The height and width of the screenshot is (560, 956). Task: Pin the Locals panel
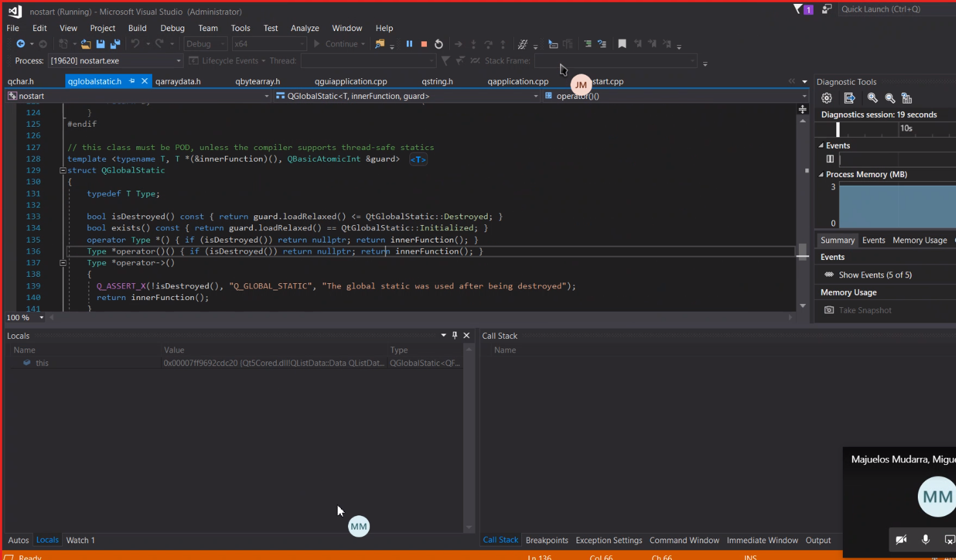(455, 336)
